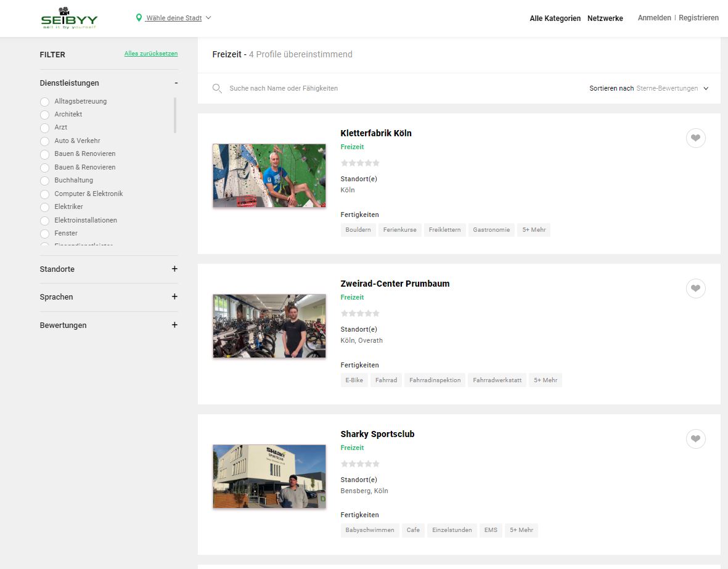Open the Kletterfabrik Köln climbing wall thumbnail
Viewport: 728px width, 569px height.
[269, 176]
